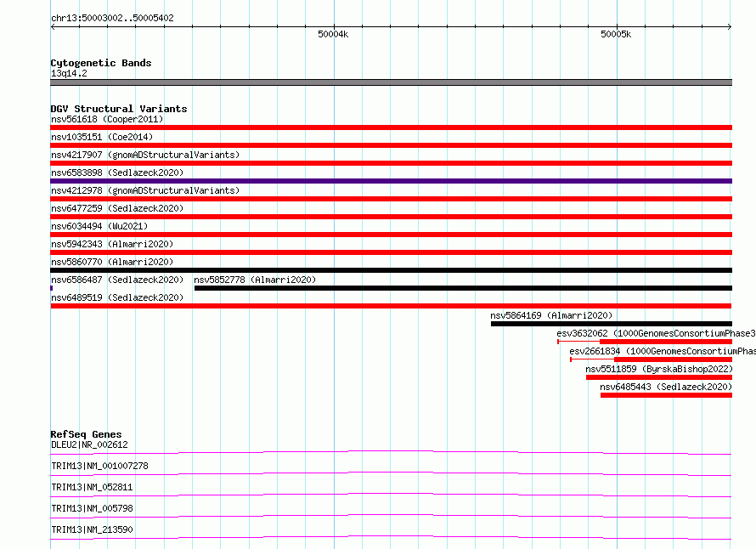Click the red bar under nsv6034494
756x549 pixels.
pyautogui.click(x=391, y=235)
